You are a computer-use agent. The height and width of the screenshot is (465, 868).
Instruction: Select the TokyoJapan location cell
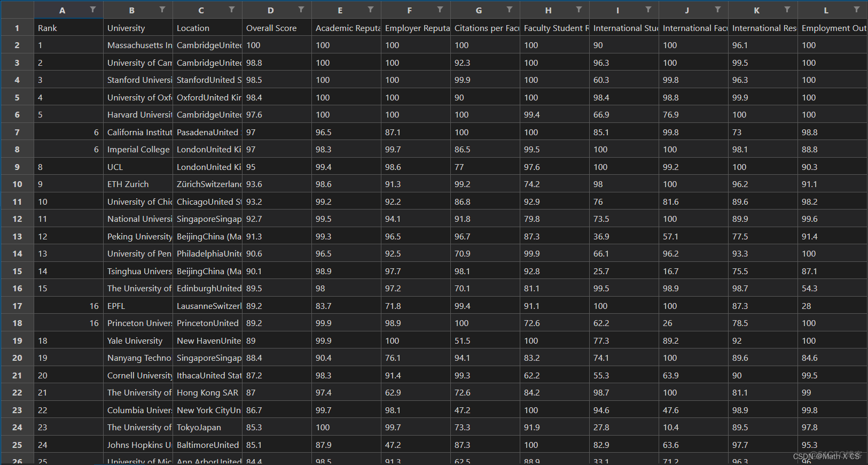coord(208,428)
